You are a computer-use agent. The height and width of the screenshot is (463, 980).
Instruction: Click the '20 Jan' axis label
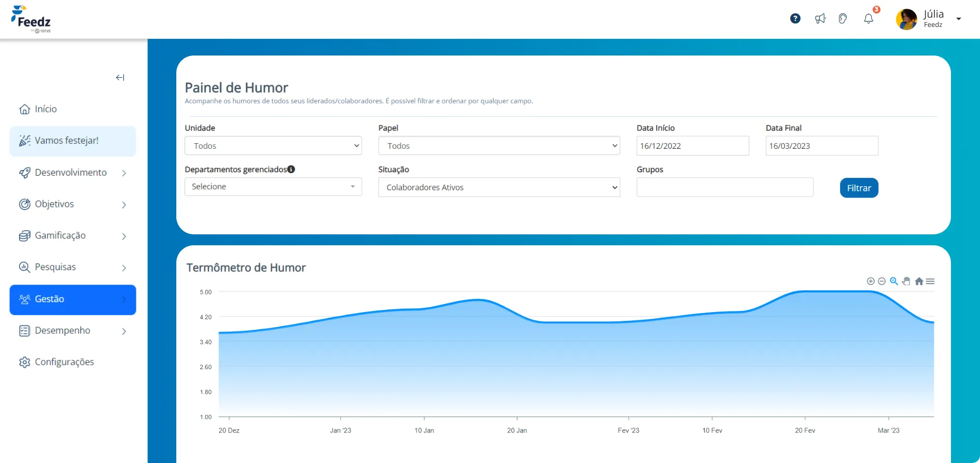[517, 430]
